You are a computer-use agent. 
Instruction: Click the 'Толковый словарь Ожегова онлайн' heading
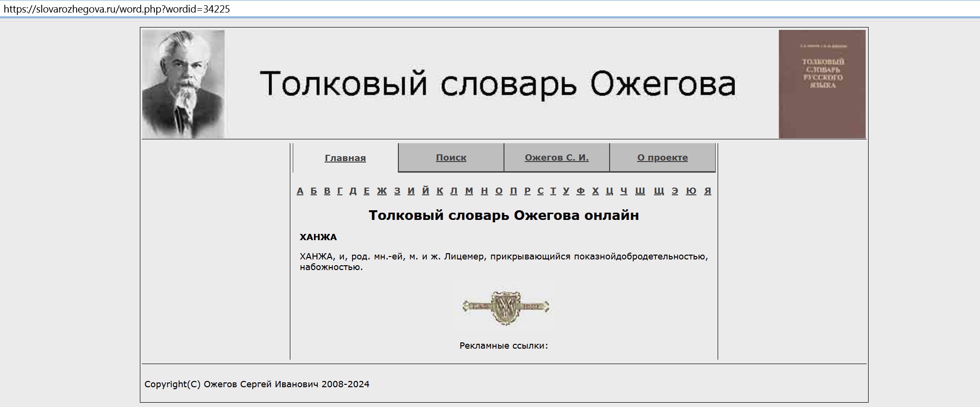(504, 215)
